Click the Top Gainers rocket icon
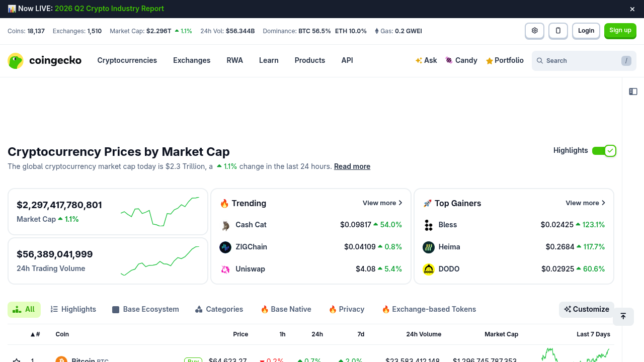Screen dimensions: 644x362 428,204
